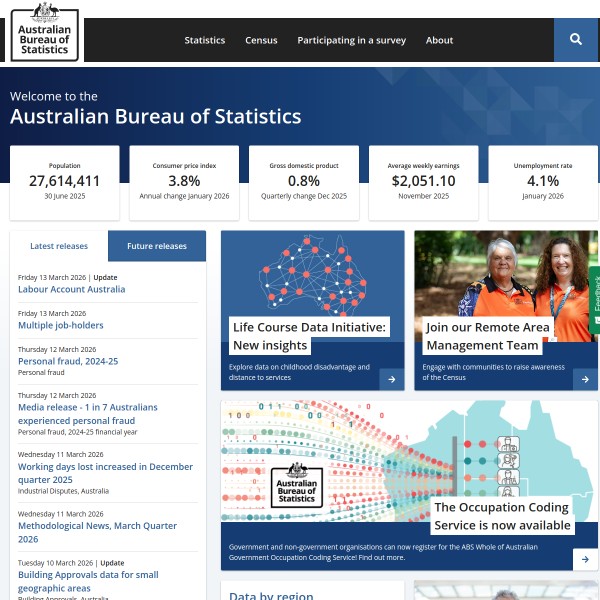Select the Latest releases tab

pos(59,246)
